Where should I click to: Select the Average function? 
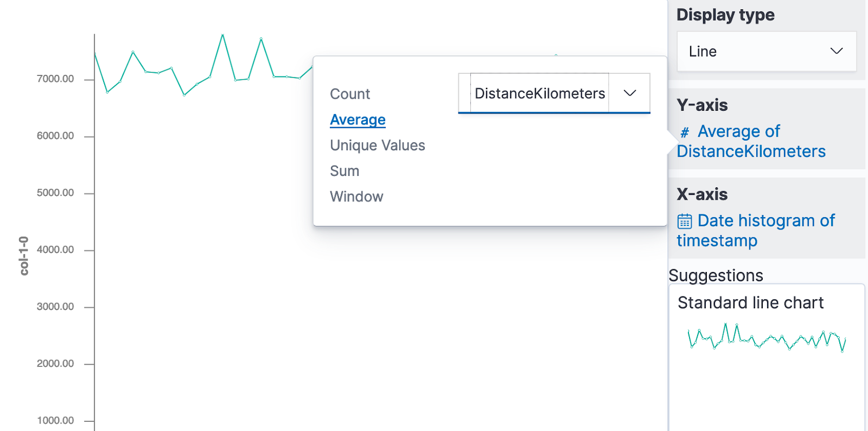358,119
